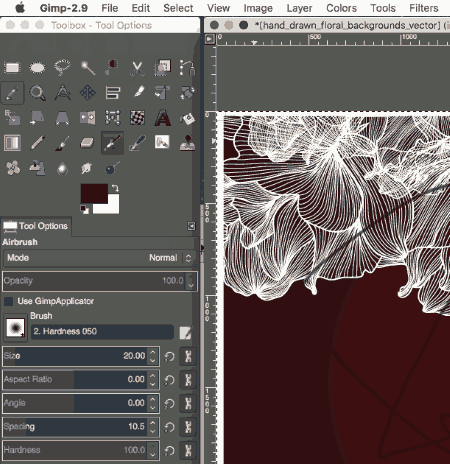Open the brush preview thumbnail picker
The width and height of the screenshot is (450, 464).
15,328
